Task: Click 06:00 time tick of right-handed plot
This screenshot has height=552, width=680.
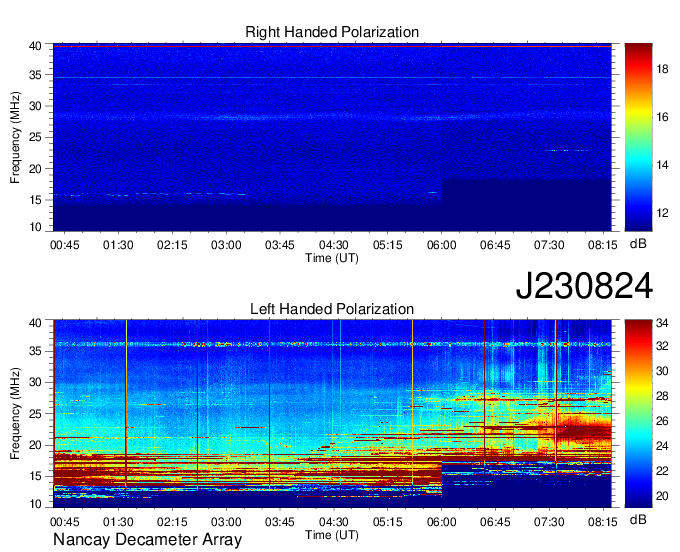Action: pos(441,245)
